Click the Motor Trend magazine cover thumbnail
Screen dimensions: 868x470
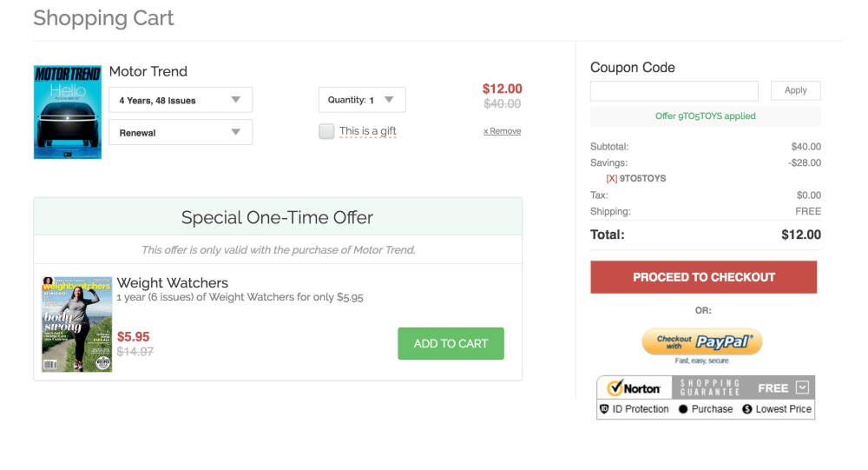[67, 112]
